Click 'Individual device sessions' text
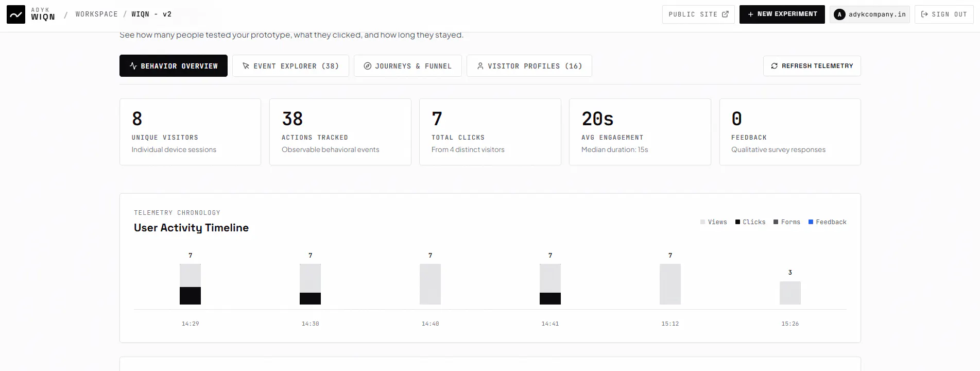The height and width of the screenshot is (371, 980). (x=174, y=150)
